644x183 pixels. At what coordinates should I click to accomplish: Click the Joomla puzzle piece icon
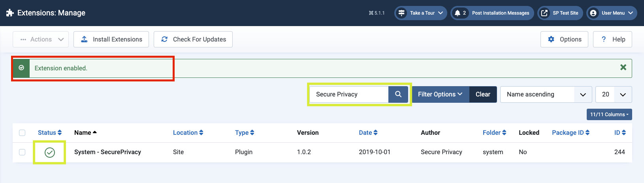tap(10, 13)
